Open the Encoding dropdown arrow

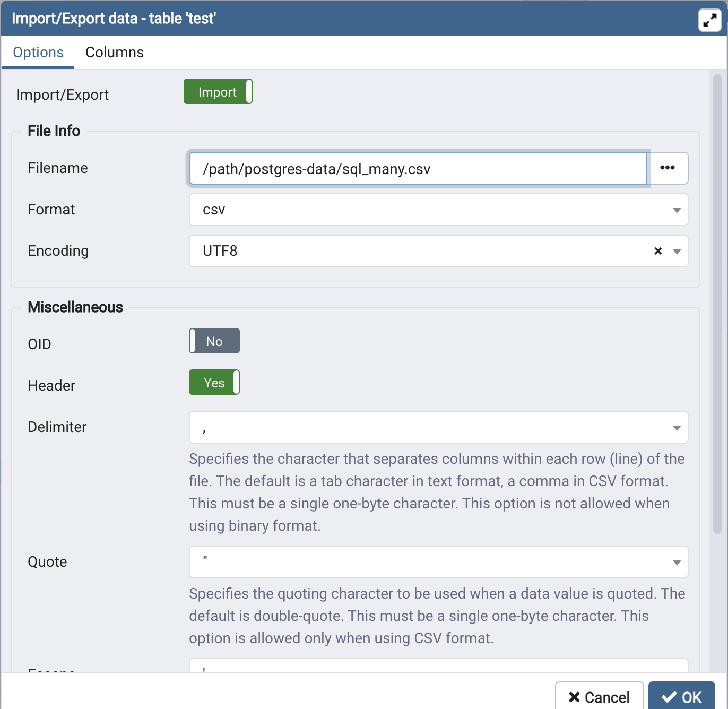677,252
